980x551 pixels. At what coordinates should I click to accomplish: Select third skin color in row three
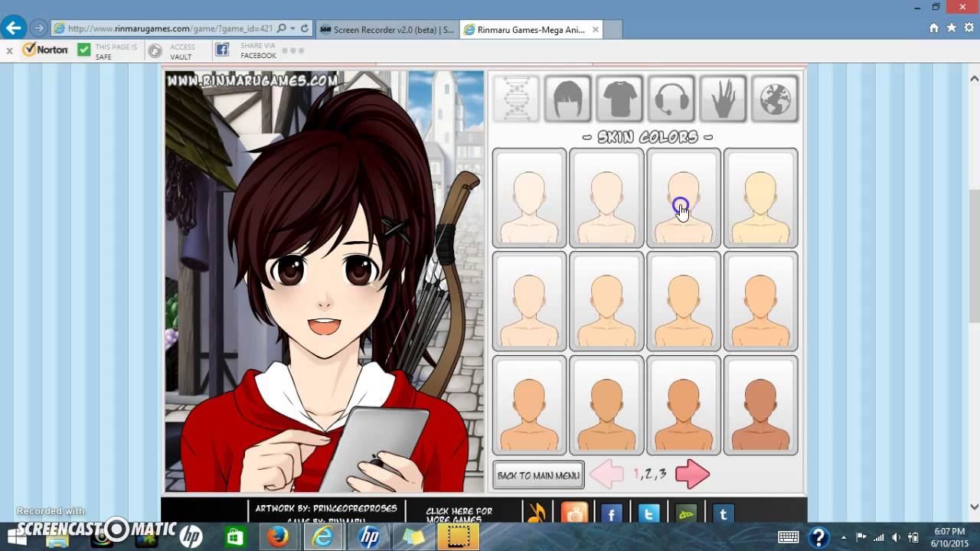pyautogui.click(x=684, y=405)
